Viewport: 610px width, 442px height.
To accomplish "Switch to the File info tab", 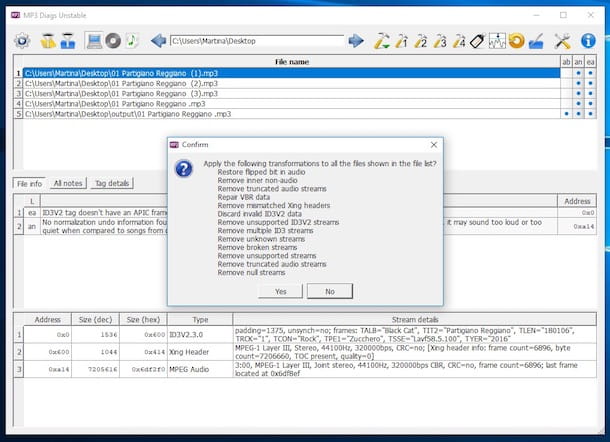I will (x=29, y=184).
